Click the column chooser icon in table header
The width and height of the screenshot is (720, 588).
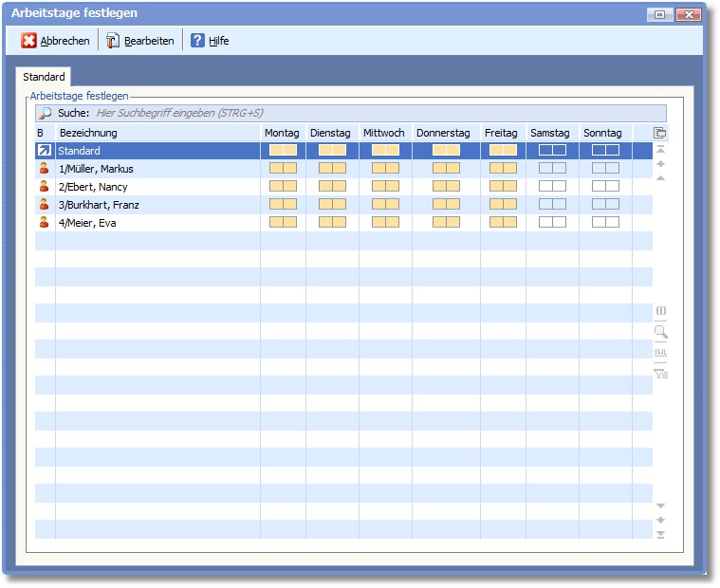(660, 133)
